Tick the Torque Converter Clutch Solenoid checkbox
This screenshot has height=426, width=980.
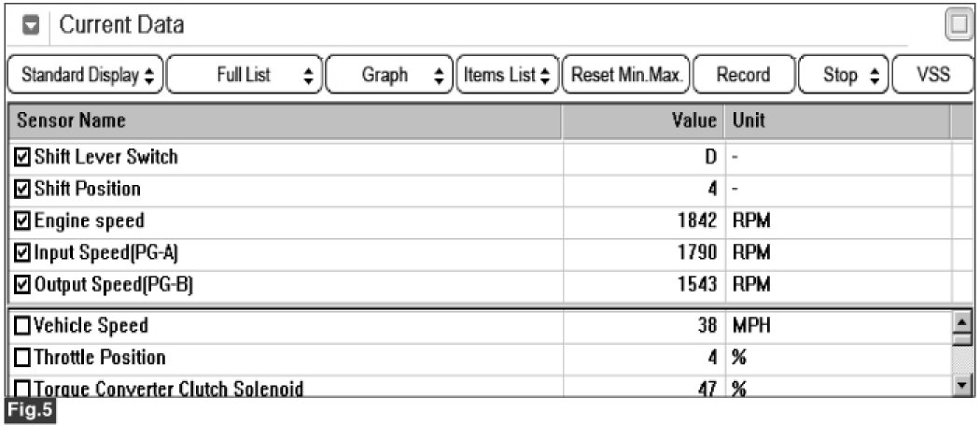[21, 389]
